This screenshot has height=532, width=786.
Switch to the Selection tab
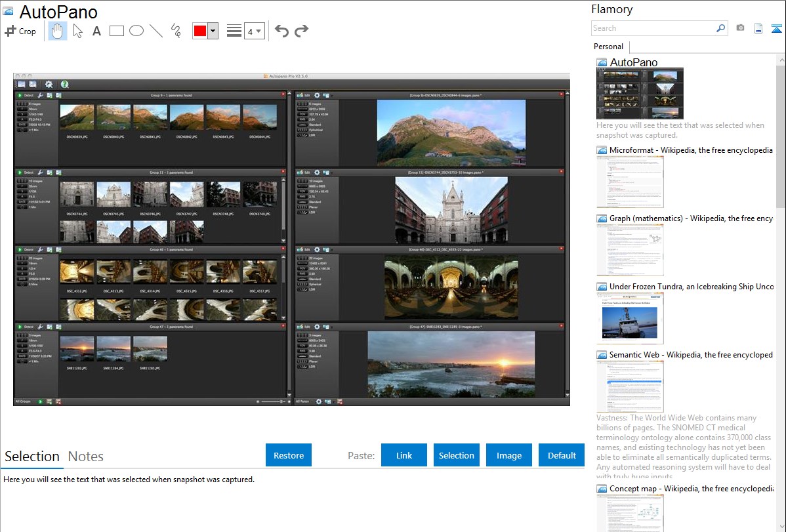pyautogui.click(x=32, y=457)
